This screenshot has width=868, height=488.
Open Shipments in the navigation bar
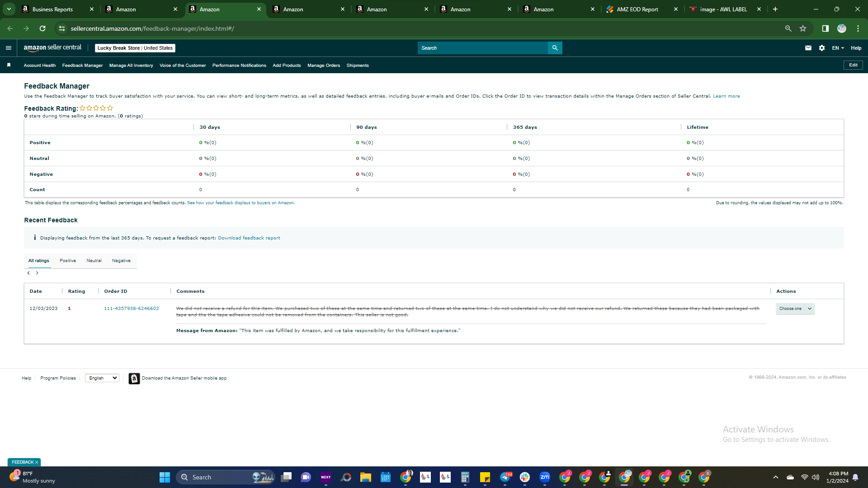click(358, 66)
